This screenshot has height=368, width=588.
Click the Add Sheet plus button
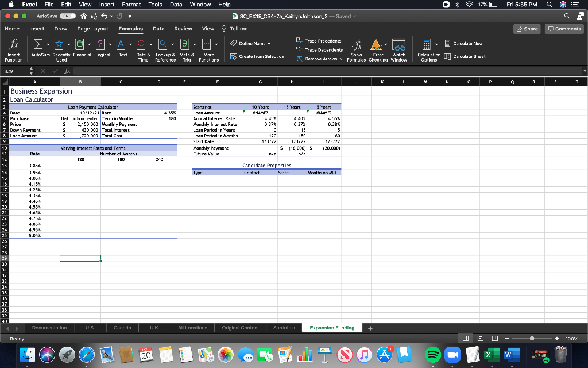(370, 328)
